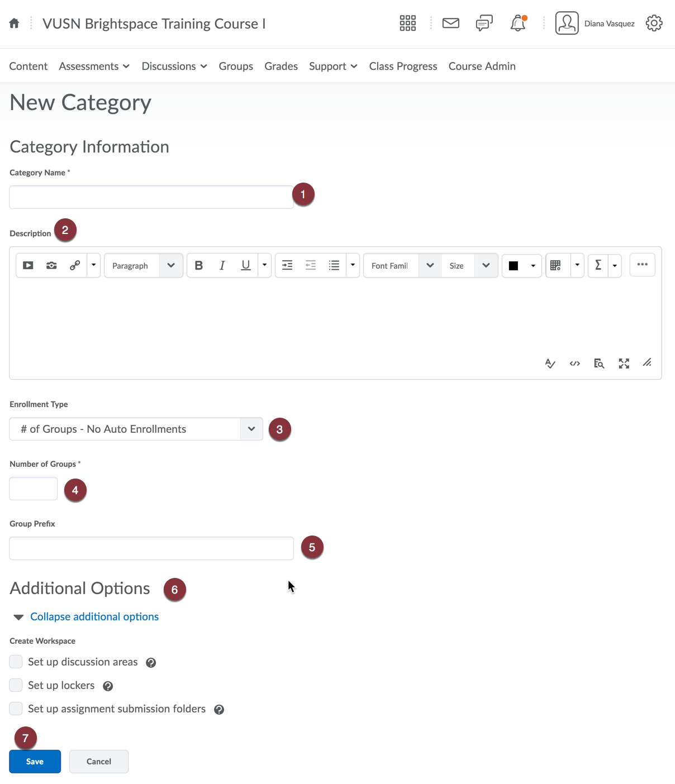Open the Font Family dropdown
The width and height of the screenshot is (675, 784).
click(x=403, y=265)
